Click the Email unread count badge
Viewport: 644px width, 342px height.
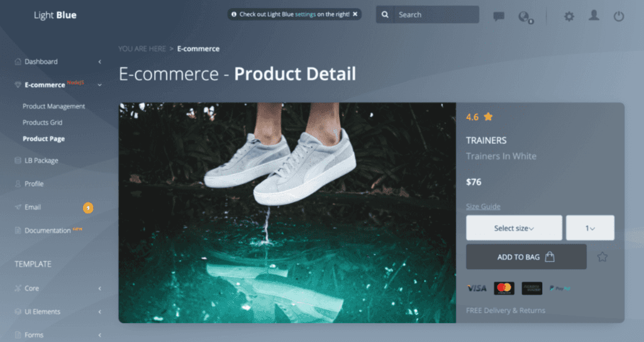(88, 207)
